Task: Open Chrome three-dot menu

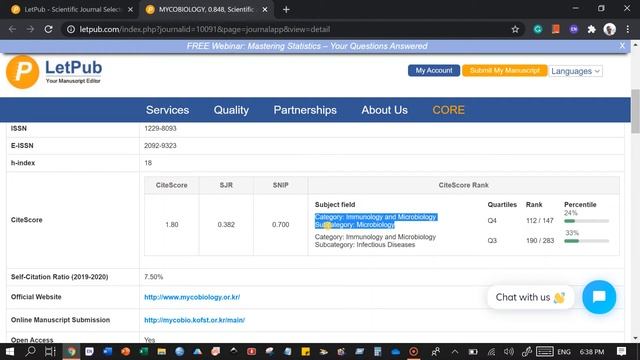Action: [628, 29]
